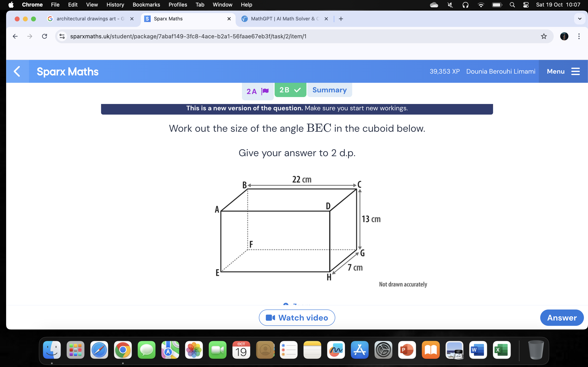Open the Menu icon in top right
Viewport: 588px width, 367px height.
point(575,71)
